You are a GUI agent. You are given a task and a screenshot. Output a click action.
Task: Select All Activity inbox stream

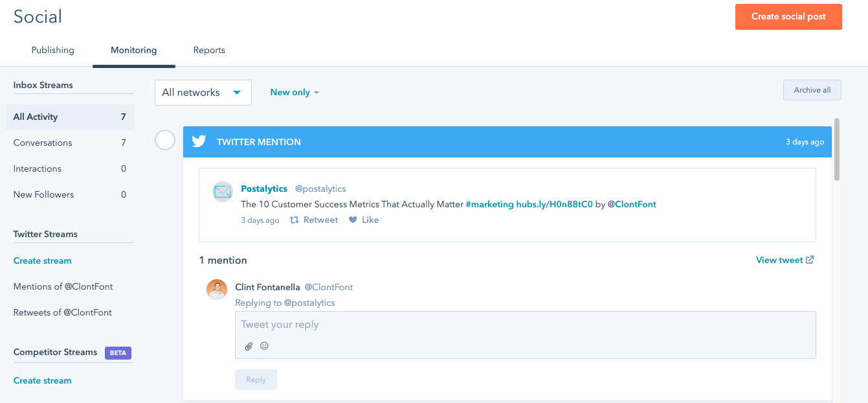click(x=70, y=117)
